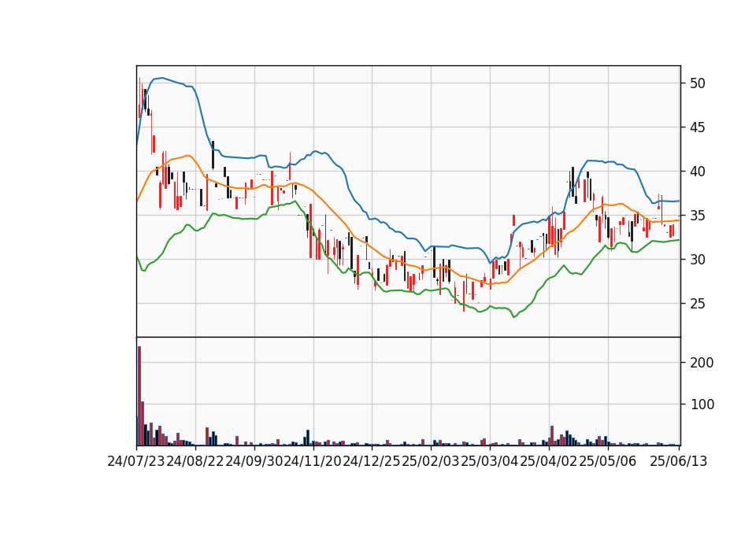Click the price axis label 35
This screenshot has height=543, width=756.
pos(697,216)
